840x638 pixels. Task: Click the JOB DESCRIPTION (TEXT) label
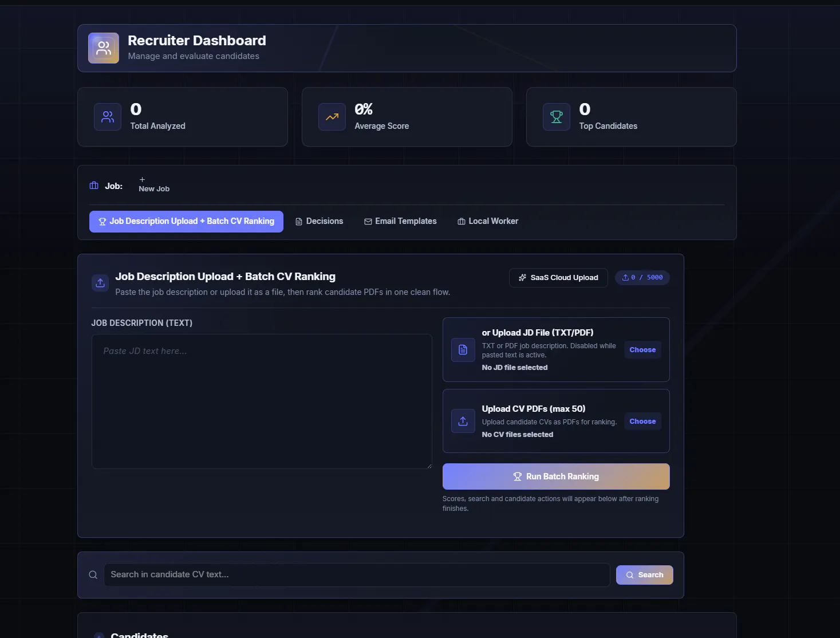pos(142,323)
